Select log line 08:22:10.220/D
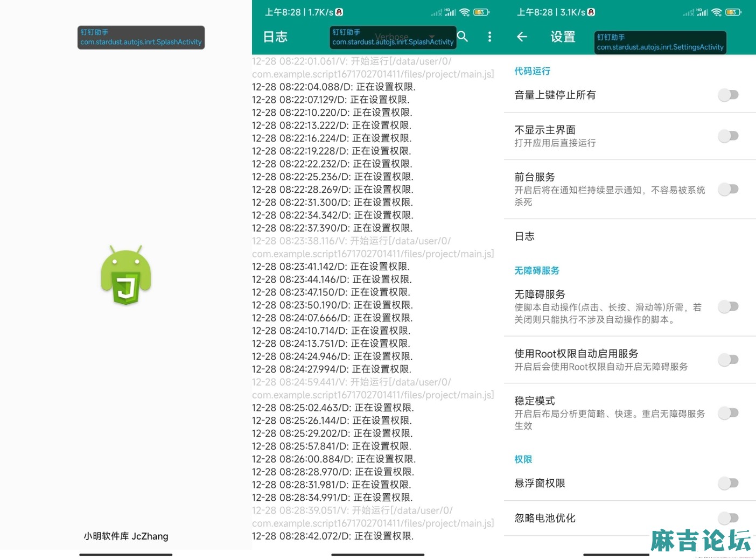This screenshot has width=756, height=560. 332,113
